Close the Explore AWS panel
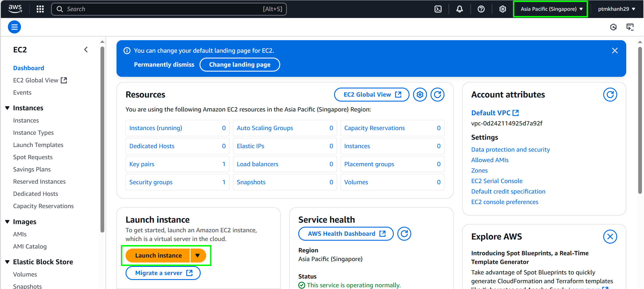Viewport: 644px width, 289px height. tap(610, 237)
